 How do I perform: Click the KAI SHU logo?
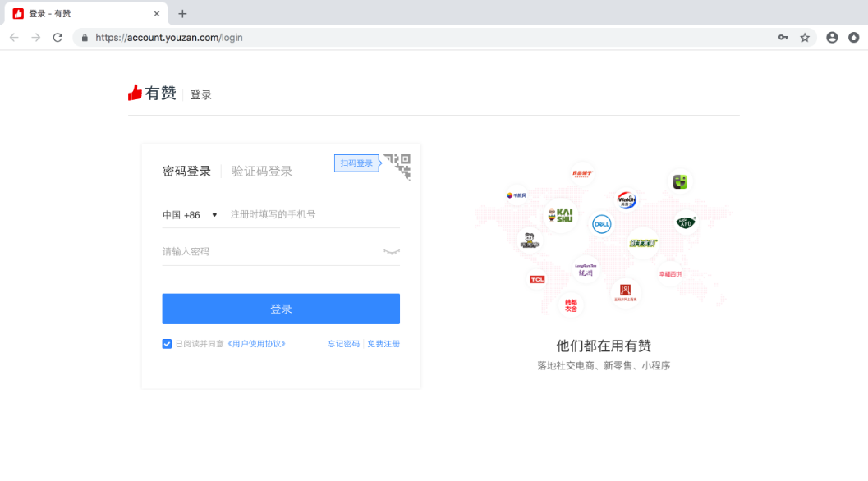point(560,215)
